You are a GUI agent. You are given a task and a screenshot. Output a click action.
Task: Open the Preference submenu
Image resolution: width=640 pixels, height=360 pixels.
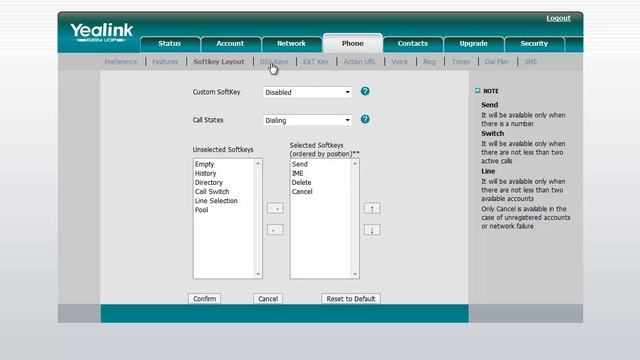click(x=120, y=62)
